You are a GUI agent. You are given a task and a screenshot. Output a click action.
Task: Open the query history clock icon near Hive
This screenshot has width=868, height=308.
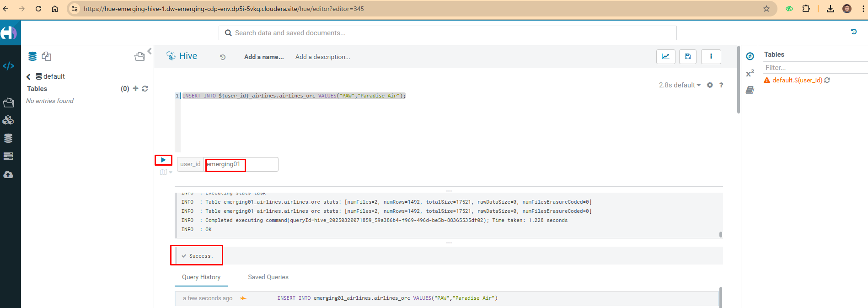(x=223, y=57)
